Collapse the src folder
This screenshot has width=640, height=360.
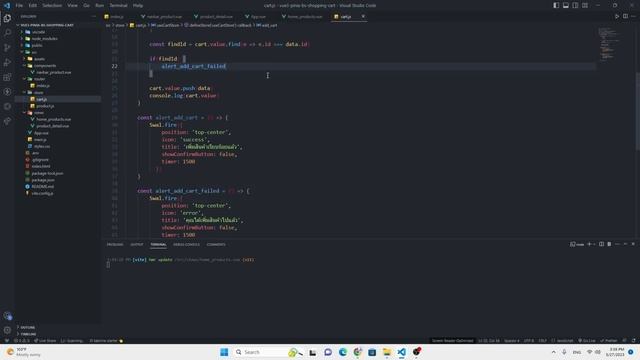pyautogui.click(x=34, y=52)
